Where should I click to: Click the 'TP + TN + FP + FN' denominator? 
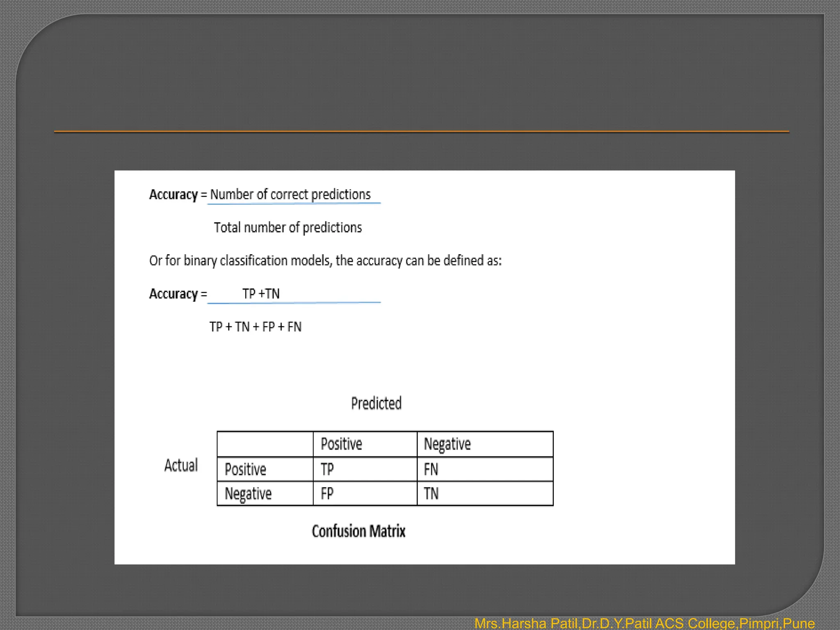pos(255,327)
